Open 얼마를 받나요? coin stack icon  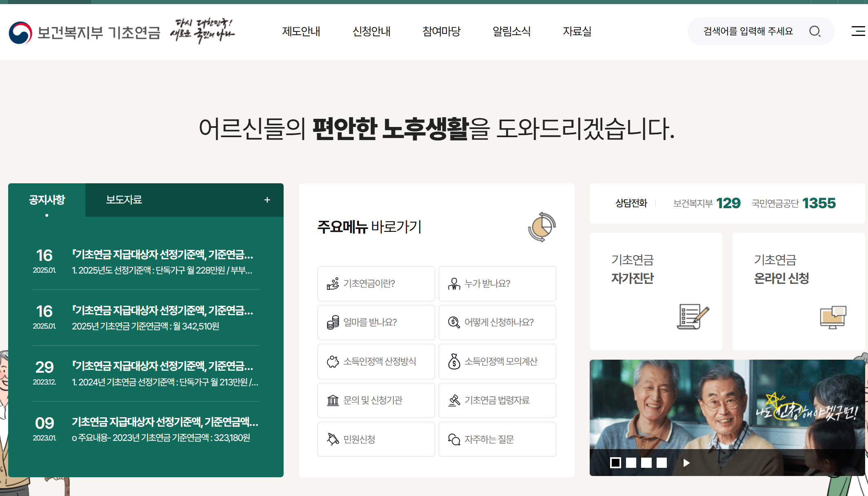click(333, 322)
